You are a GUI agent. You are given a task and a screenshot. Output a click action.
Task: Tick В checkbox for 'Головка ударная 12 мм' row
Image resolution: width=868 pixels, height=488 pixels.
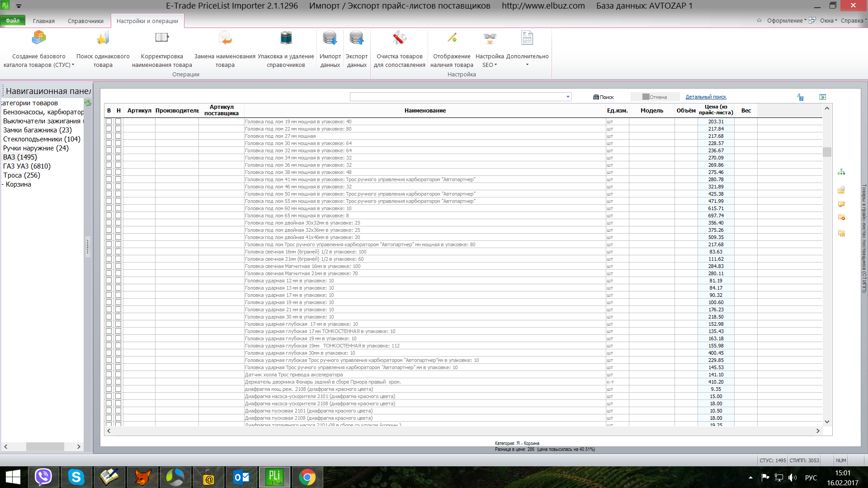pyautogui.click(x=109, y=281)
